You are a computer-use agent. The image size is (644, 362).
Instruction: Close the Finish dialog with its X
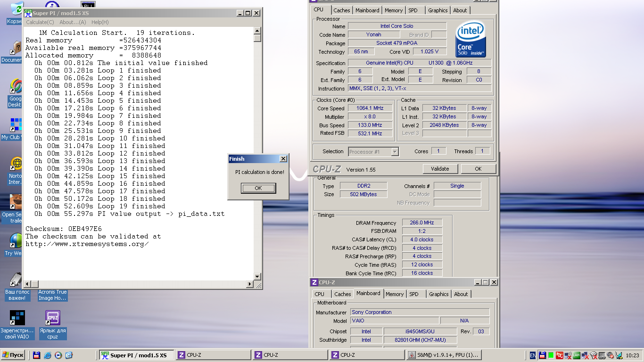(x=283, y=159)
